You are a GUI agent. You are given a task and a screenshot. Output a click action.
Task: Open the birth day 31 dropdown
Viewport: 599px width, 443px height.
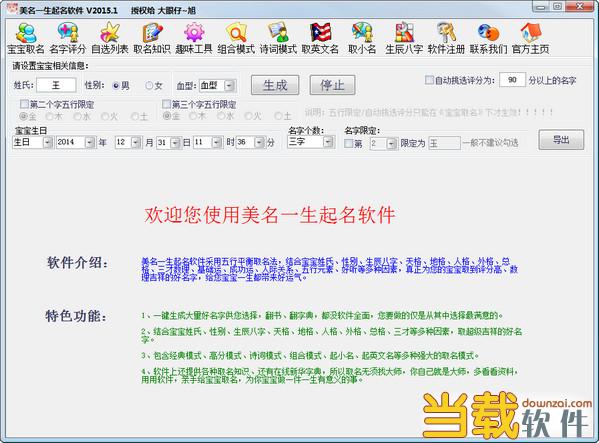pos(175,143)
